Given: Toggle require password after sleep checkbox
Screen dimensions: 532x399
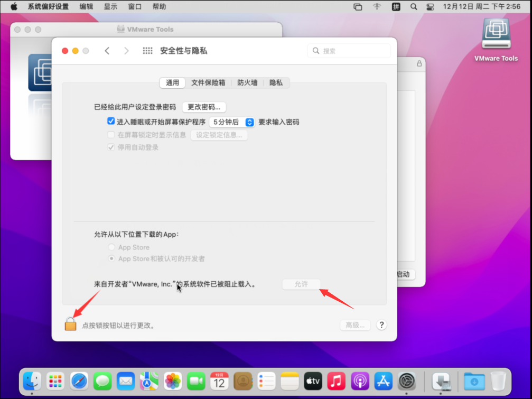Looking at the screenshot, I should click(x=111, y=121).
